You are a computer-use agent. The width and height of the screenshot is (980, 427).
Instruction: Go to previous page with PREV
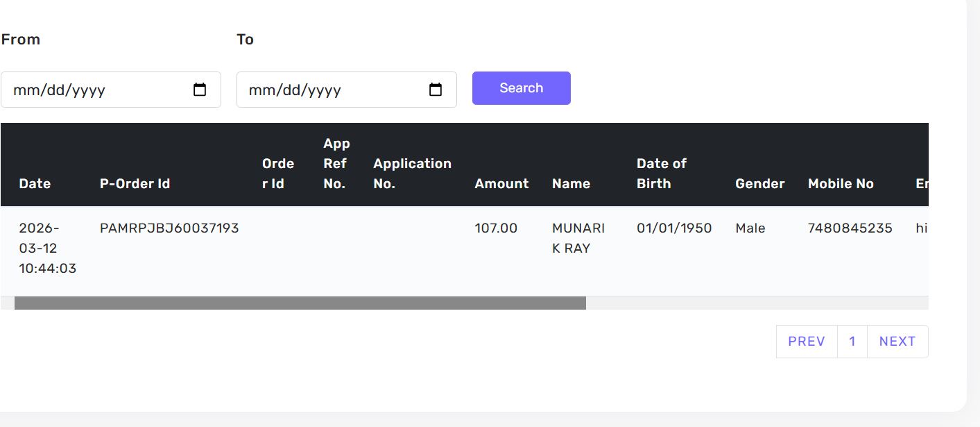(806, 341)
